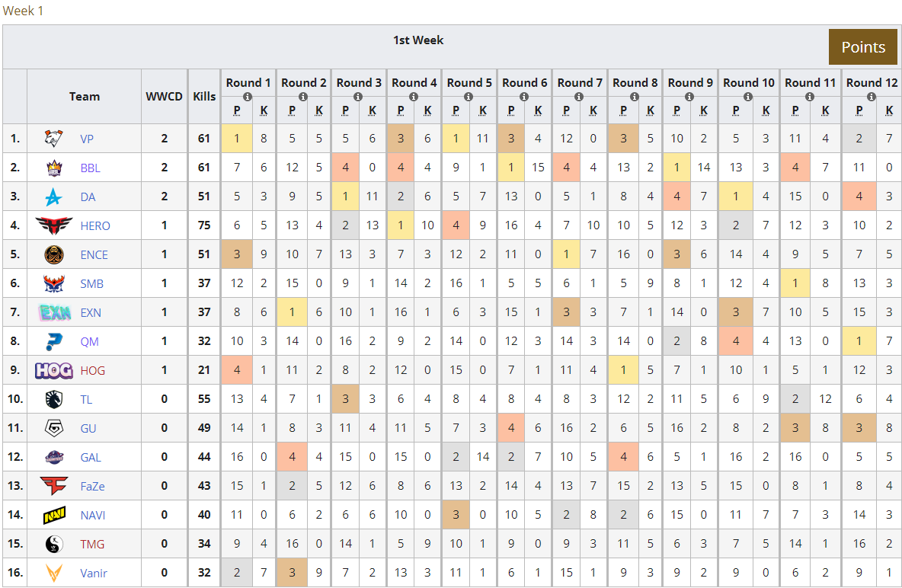Click the QM team logo icon
Screen dimensions: 902x588
coord(53,342)
